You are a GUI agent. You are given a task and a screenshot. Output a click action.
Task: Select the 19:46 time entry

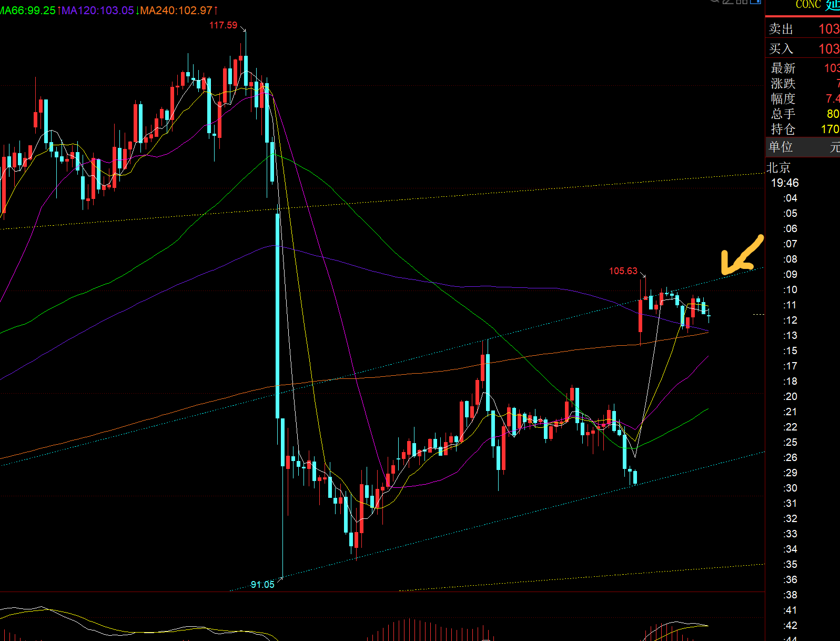click(x=785, y=183)
